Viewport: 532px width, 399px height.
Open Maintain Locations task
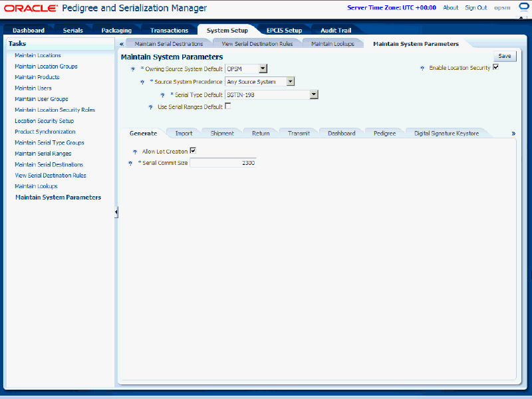pos(38,55)
